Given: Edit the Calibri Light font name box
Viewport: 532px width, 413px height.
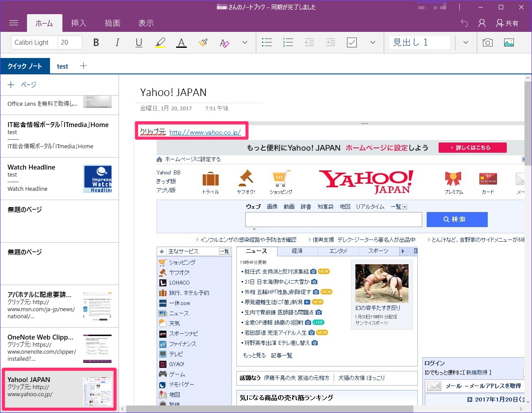Looking at the screenshot, I should point(34,42).
